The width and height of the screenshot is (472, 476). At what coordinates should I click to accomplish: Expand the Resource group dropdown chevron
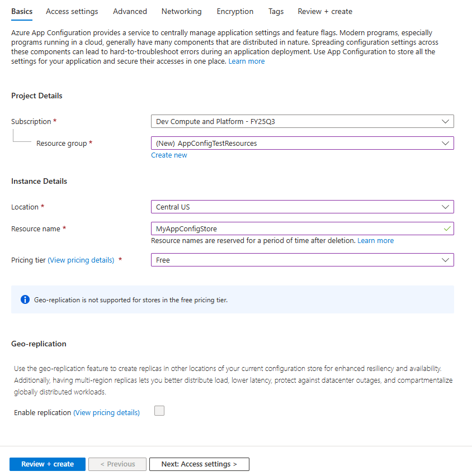click(446, 143)
